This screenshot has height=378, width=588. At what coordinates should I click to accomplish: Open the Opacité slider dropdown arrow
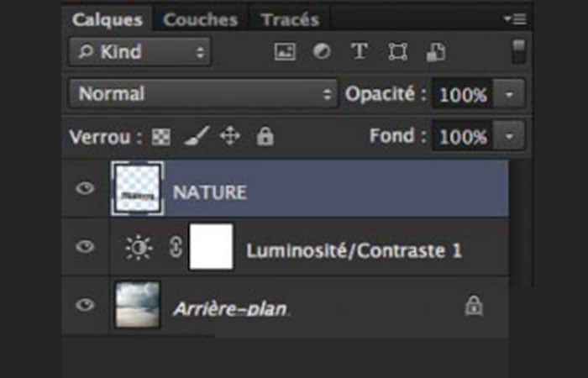(x=510, y=94)
